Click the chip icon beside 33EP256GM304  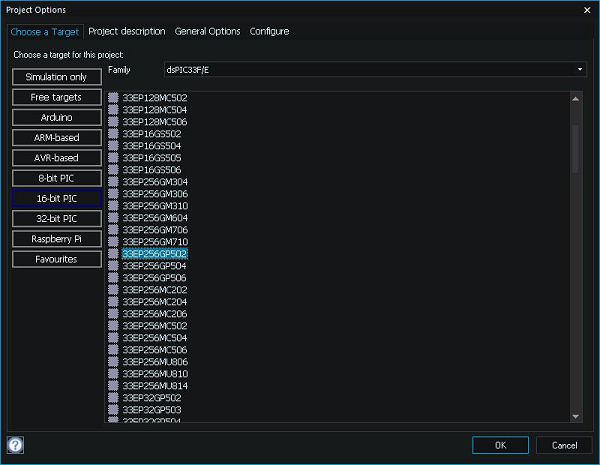[x=113, y=181]
